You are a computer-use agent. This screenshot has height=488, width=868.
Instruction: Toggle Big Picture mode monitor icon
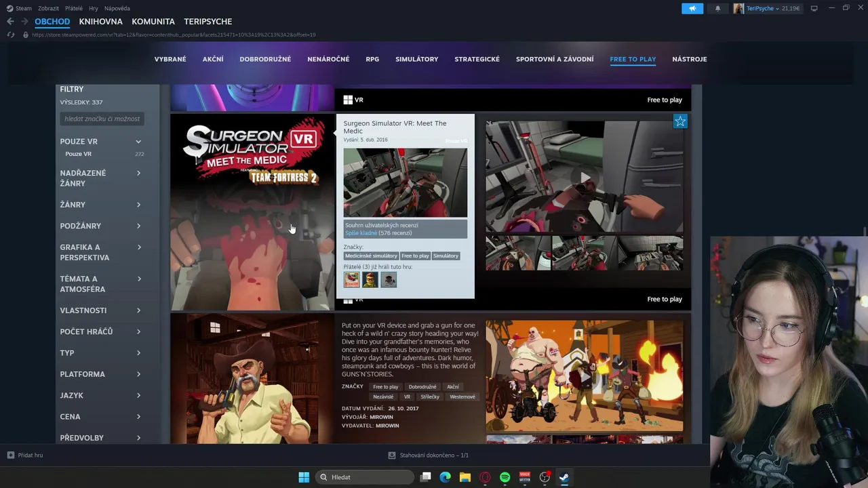814,8
